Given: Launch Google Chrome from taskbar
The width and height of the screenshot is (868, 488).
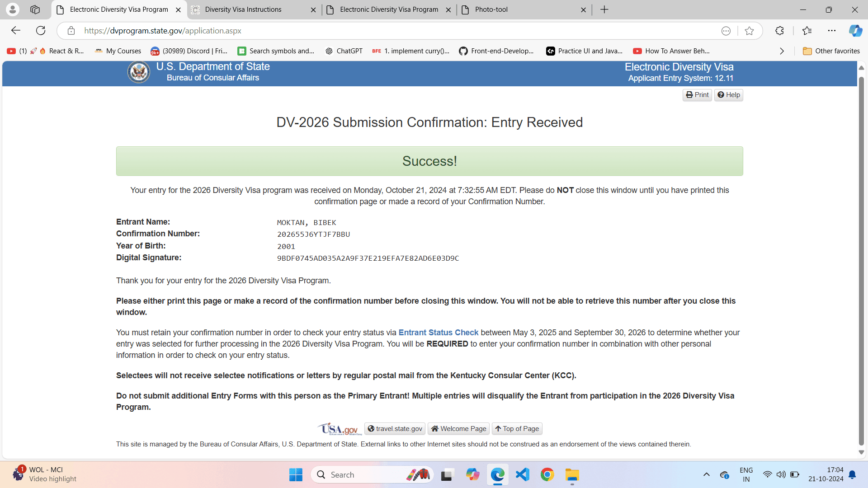Looking at the screenshot, I should [x=547, y=474].
